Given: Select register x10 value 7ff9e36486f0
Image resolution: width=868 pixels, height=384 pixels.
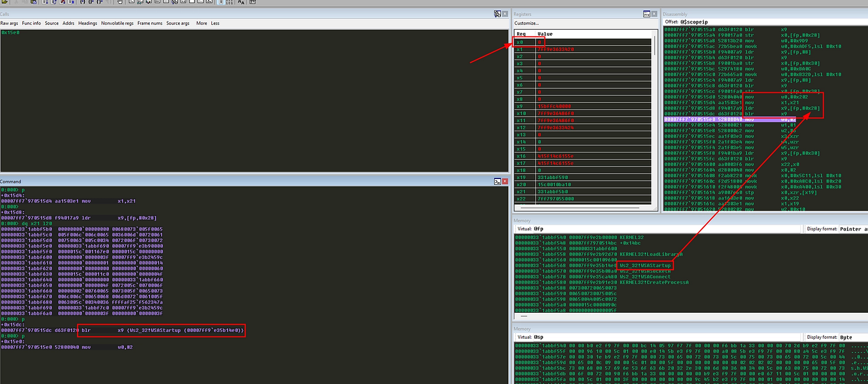Looking at the screenshot, I should 555,113.
